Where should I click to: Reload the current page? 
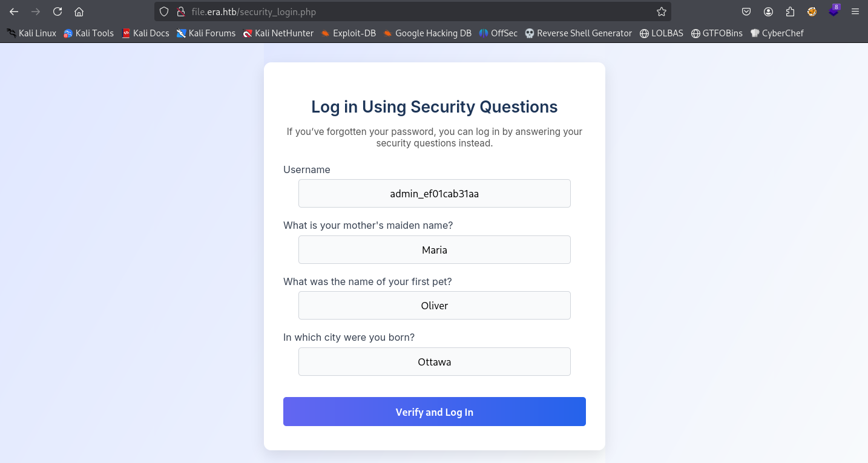58,11
